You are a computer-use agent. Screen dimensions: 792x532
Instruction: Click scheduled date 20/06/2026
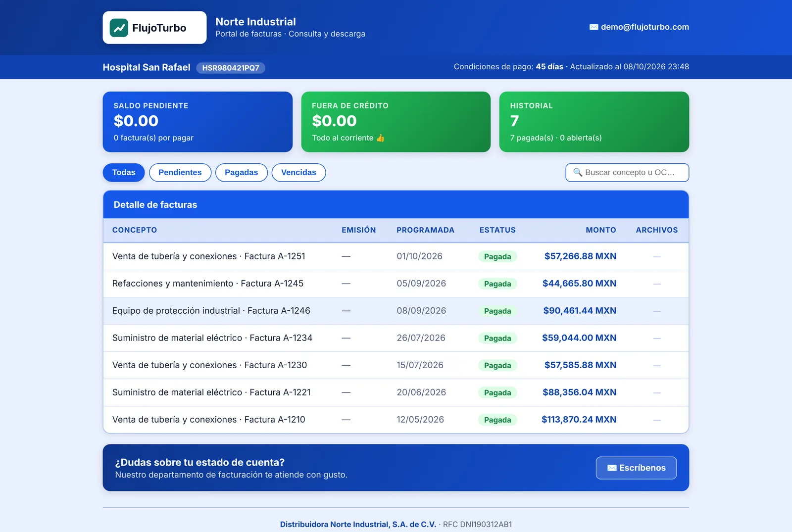point(421,392)
